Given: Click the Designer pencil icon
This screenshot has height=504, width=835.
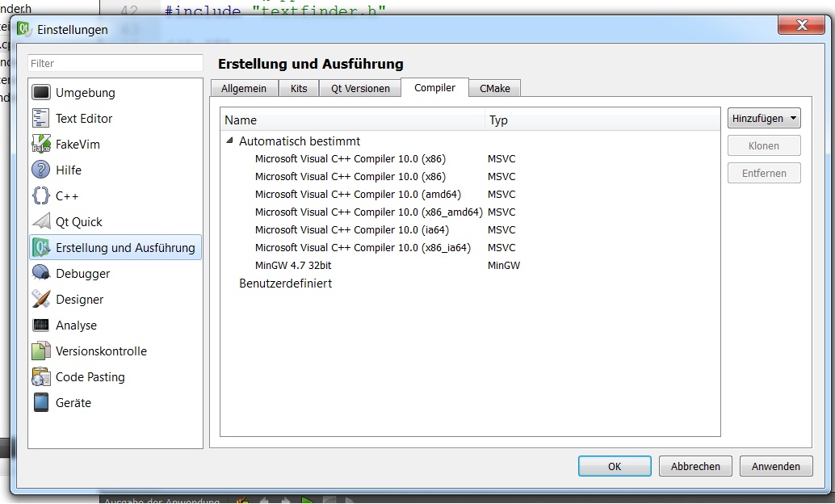Looking at the screenshot, I should click(41, 299).
